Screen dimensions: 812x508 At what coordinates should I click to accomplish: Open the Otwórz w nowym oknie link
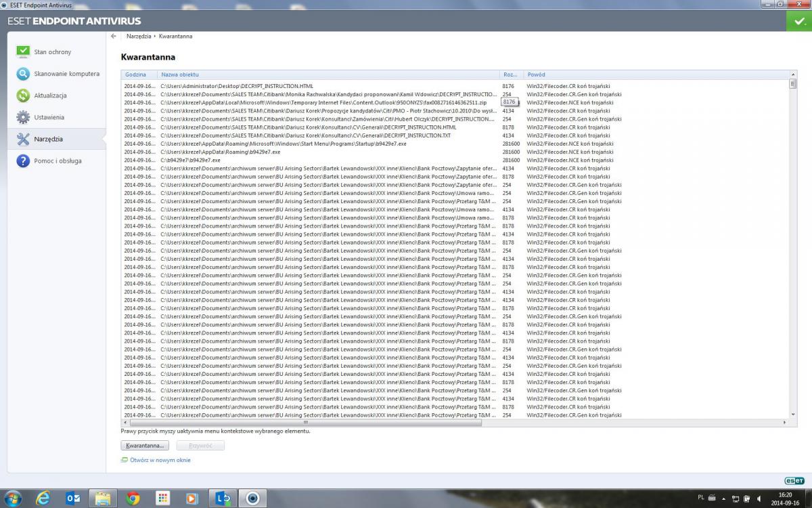click(160, 460)
